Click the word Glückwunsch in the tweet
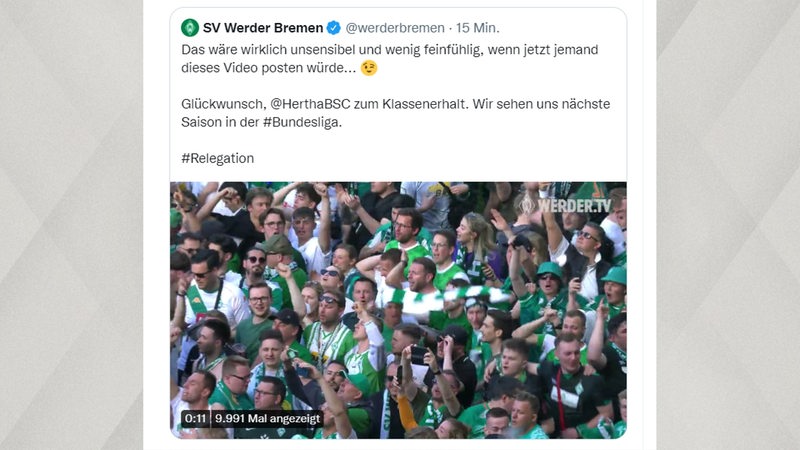The image size is (800, 450). click(x=223, y=104)
